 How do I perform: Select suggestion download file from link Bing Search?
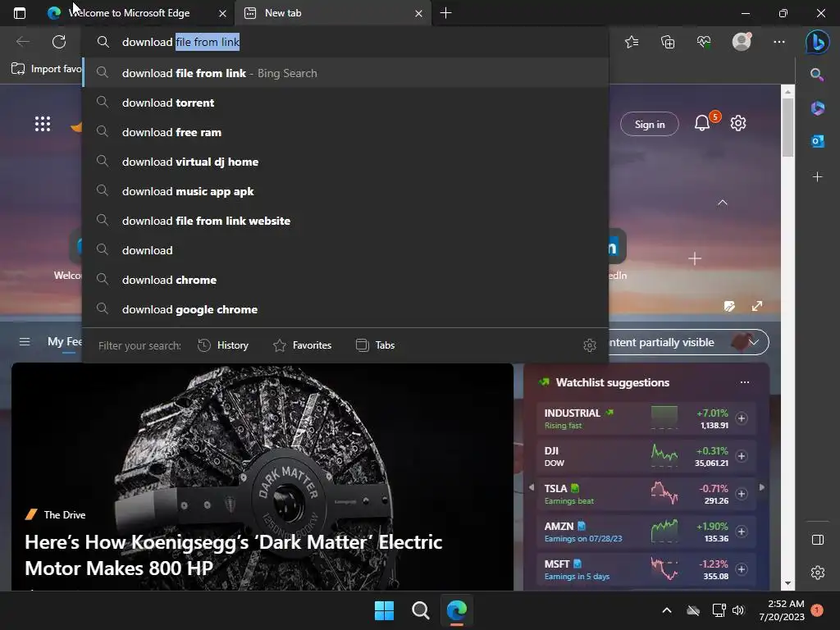point(345,73)
